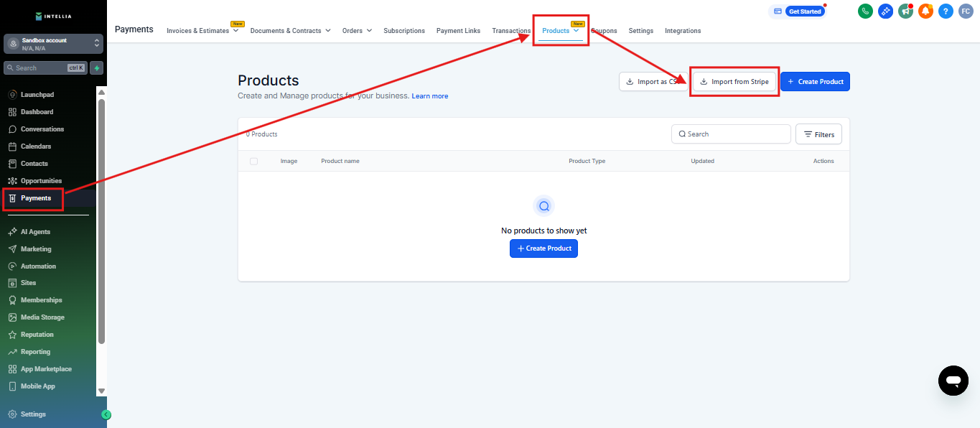Collapse sidebar with green arrow icon
The height and width of the screenshot is (428, 980).
(x=106, y=414)
